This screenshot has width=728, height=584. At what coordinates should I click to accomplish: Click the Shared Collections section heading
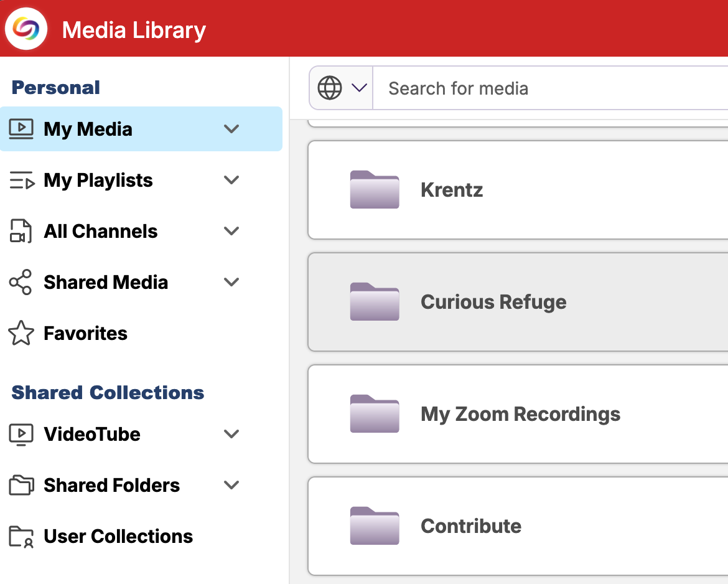[x=108, y=393]
